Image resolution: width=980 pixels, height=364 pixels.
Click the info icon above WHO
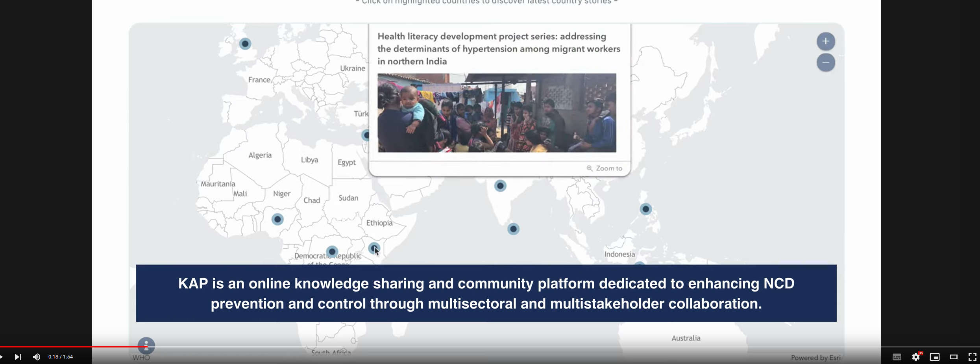pyautogui.click(x=146, y=346)
